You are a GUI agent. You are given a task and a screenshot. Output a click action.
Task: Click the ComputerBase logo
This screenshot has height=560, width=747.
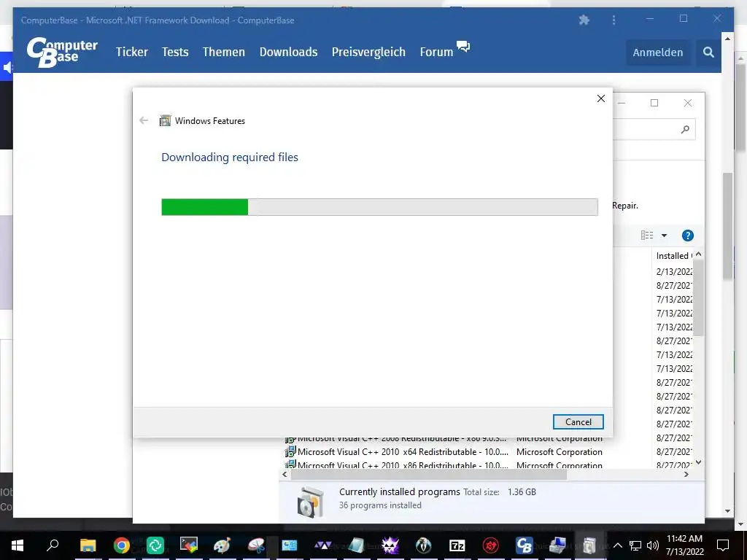(62, 52)
